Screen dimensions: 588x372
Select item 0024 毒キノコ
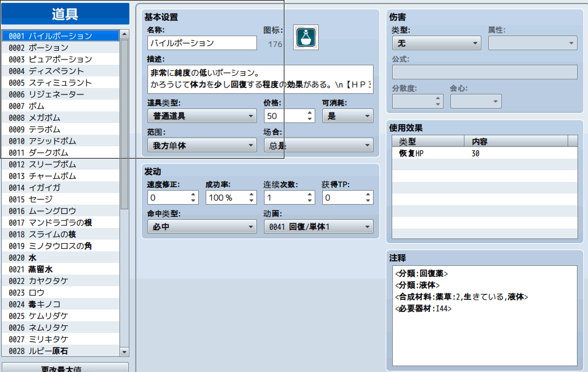point(61,304)
